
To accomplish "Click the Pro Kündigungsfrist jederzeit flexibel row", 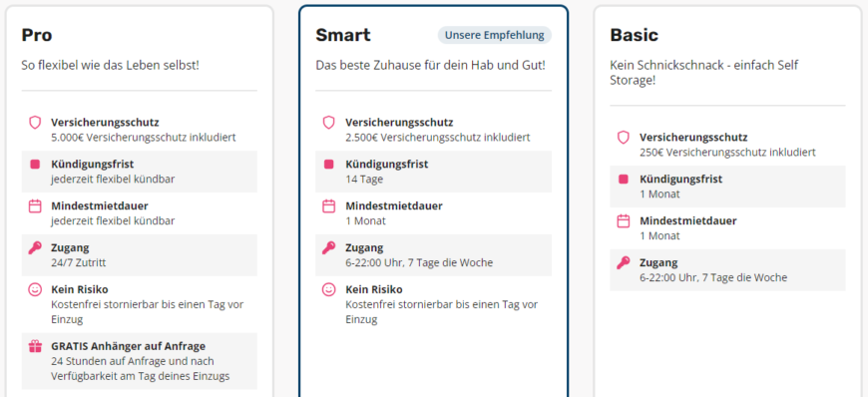I will (x=140, y=172).
